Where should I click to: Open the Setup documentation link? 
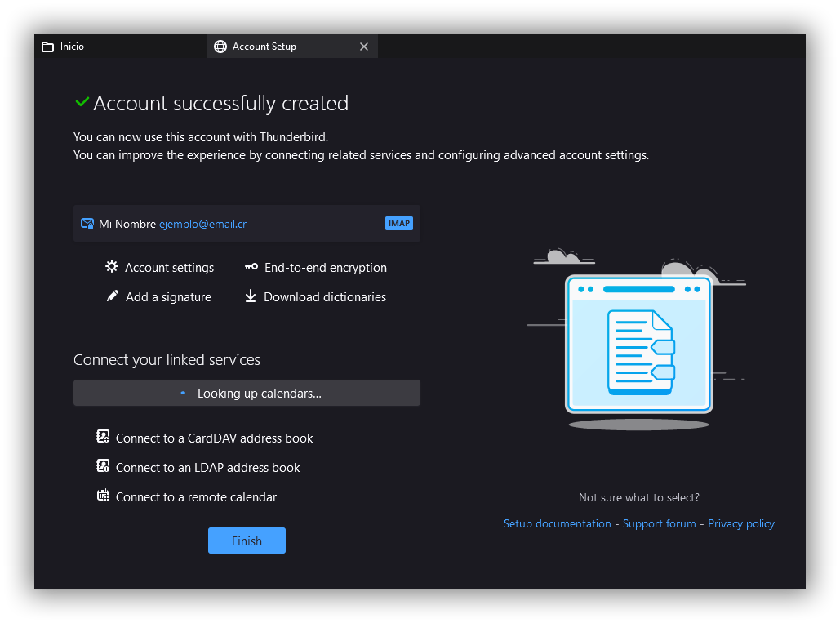557,523
